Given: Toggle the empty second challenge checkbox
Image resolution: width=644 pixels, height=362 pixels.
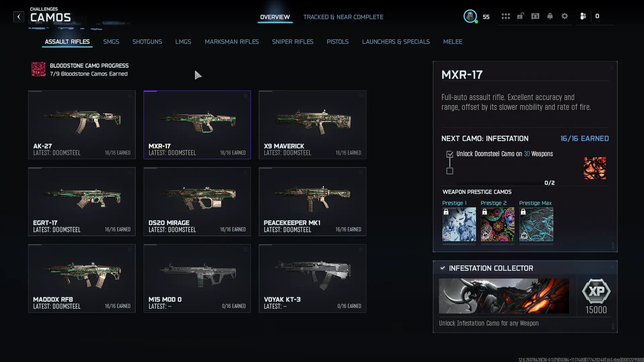Looking at the screenshot, I should pos(450,171).
